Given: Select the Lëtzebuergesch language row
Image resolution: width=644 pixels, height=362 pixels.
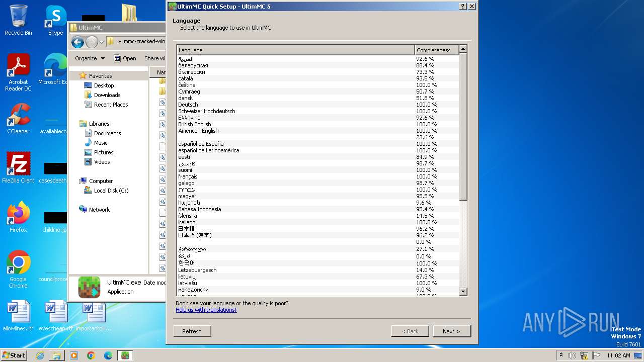Looking at the screenshot, I should point(318,270).
